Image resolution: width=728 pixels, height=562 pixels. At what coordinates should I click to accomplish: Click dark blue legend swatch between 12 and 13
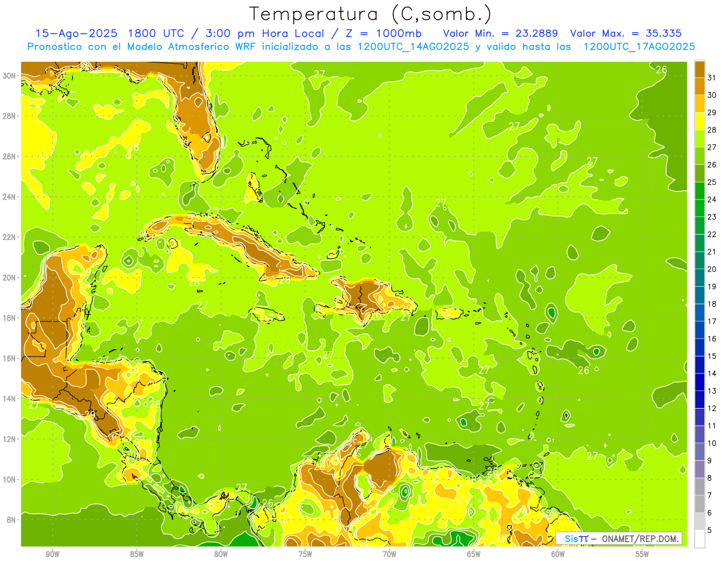(699, 400)
